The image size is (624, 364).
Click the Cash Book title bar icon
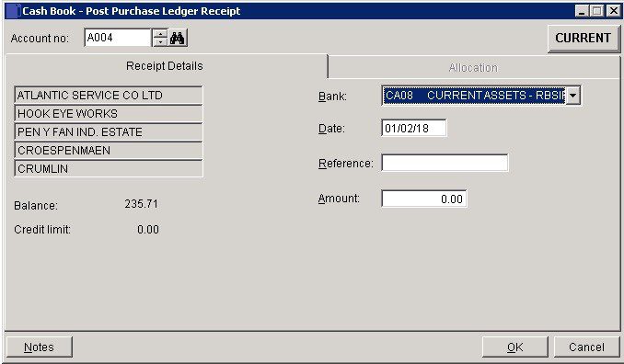point(13,11)
